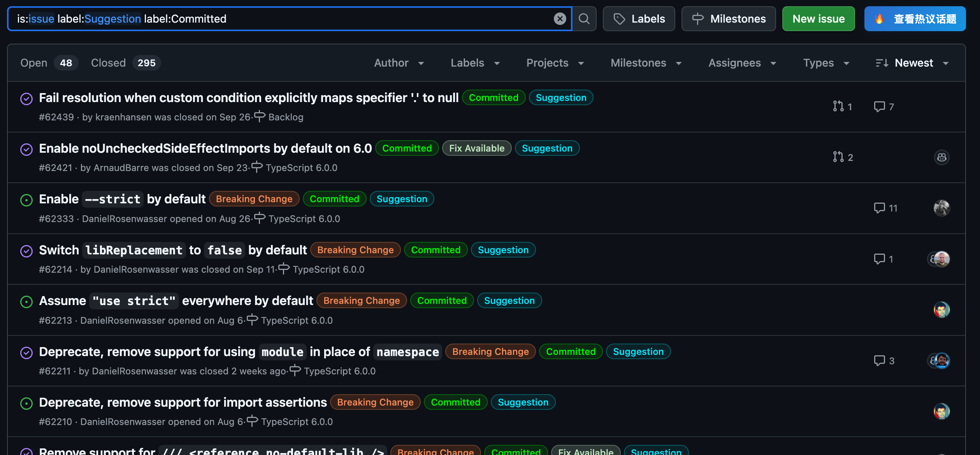Click the green New issue button
The height and width of the screenshot is (455, 980).
coord(818,19)
